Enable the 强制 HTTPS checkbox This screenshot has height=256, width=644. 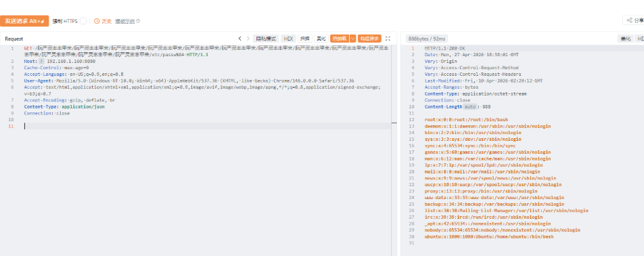(x=83, y=21)
